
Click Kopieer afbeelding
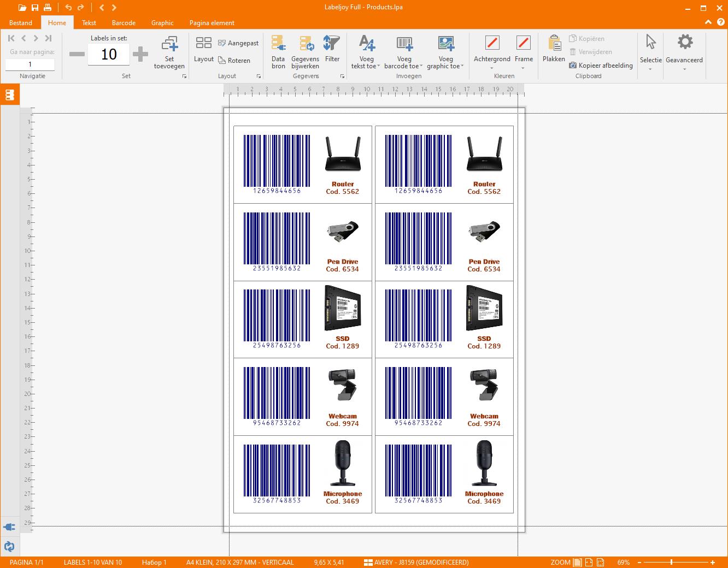tap(601, 66)
